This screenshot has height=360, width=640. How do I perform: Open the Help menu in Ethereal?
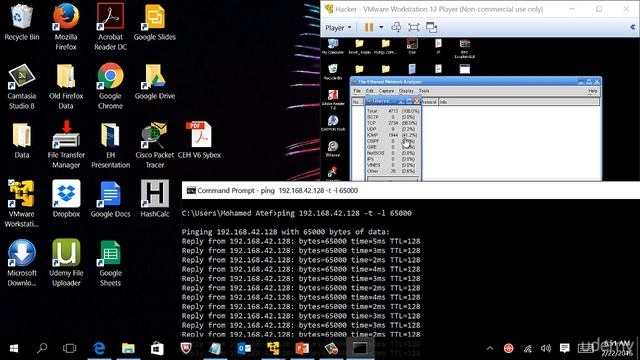pyautogui.click(x=593, y=91)
